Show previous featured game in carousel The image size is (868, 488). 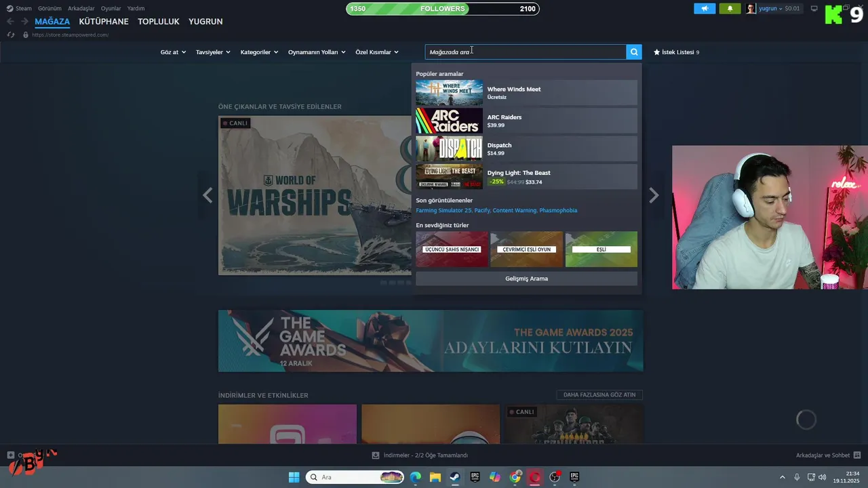tap(208, 195)
